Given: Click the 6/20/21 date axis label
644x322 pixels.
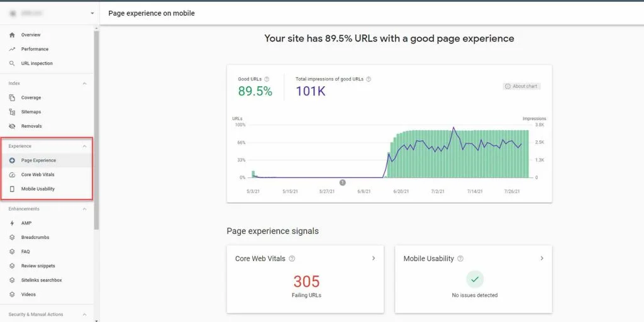Looking at the screenshot, I should click(x=399, y=191).
